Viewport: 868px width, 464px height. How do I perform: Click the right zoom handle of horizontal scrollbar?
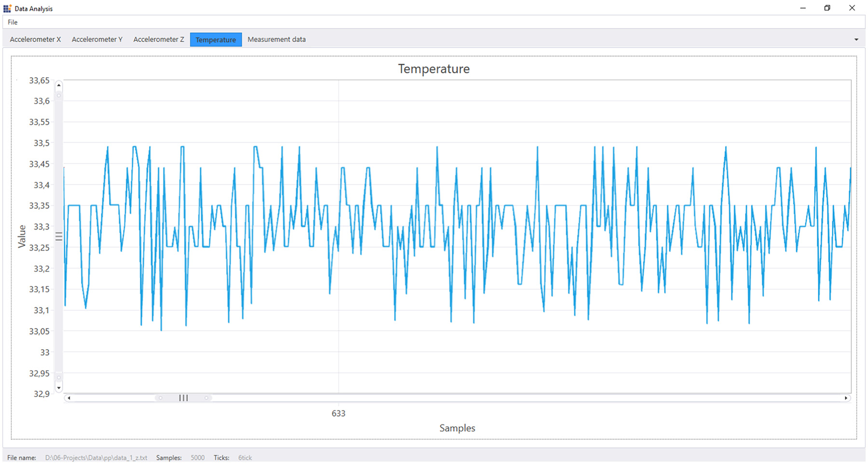click(206, 398)
